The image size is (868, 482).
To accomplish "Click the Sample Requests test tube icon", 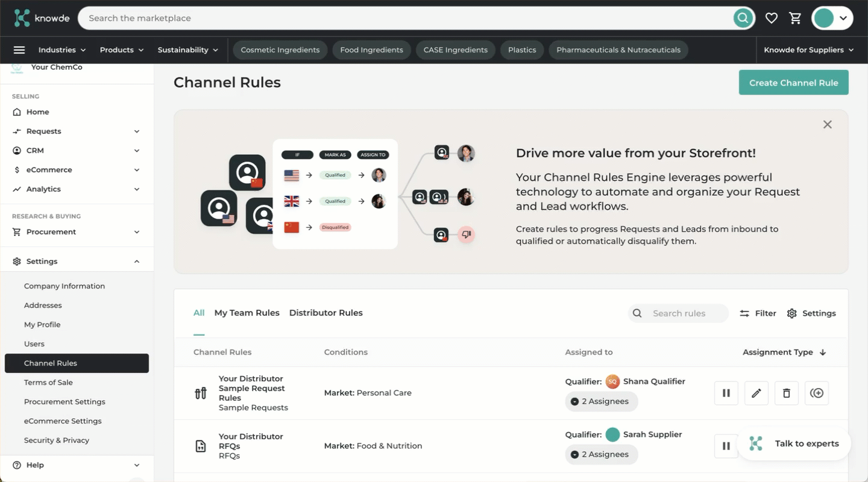I will (201, 393).
